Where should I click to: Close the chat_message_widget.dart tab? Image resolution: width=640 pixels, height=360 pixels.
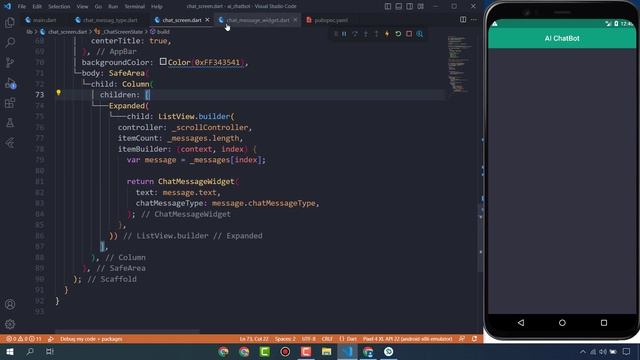(295, 20)
